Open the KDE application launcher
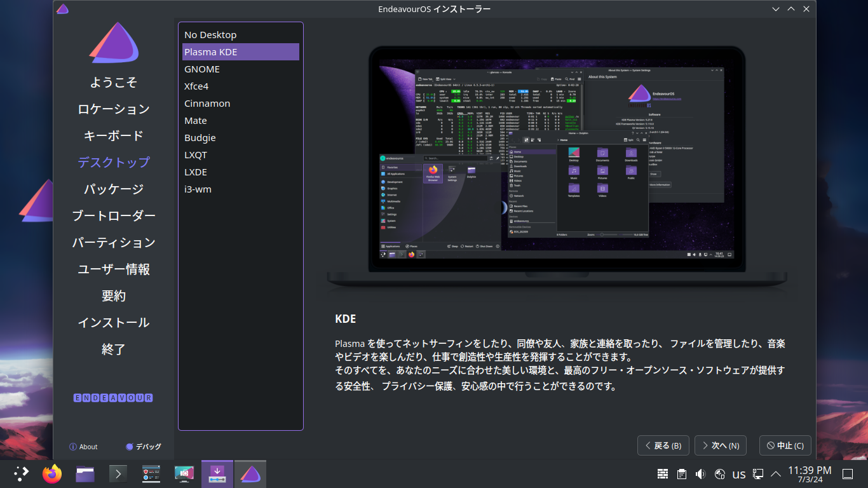The width and height of the screenshot is (868, 488). pyautogui.click(x=22, y=473)
